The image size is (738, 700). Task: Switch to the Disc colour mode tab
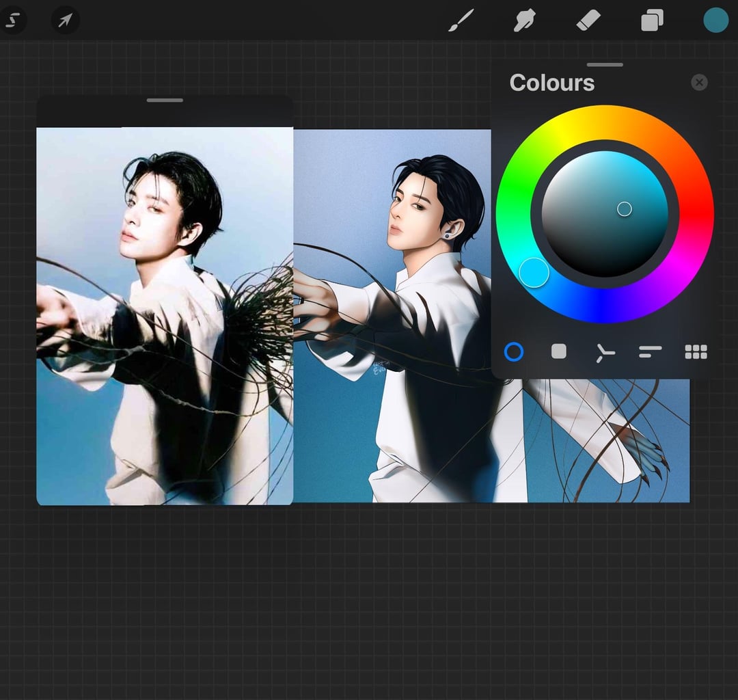click(514, 352)
